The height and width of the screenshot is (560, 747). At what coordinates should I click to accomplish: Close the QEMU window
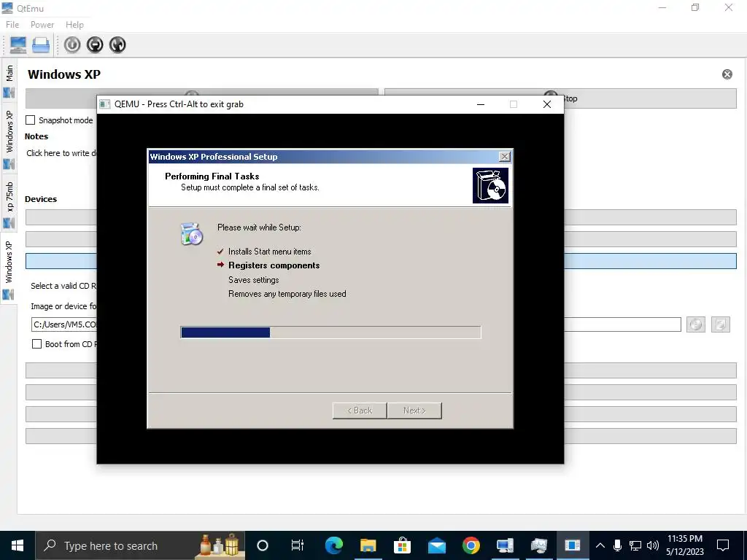click(x=547, y=104)
